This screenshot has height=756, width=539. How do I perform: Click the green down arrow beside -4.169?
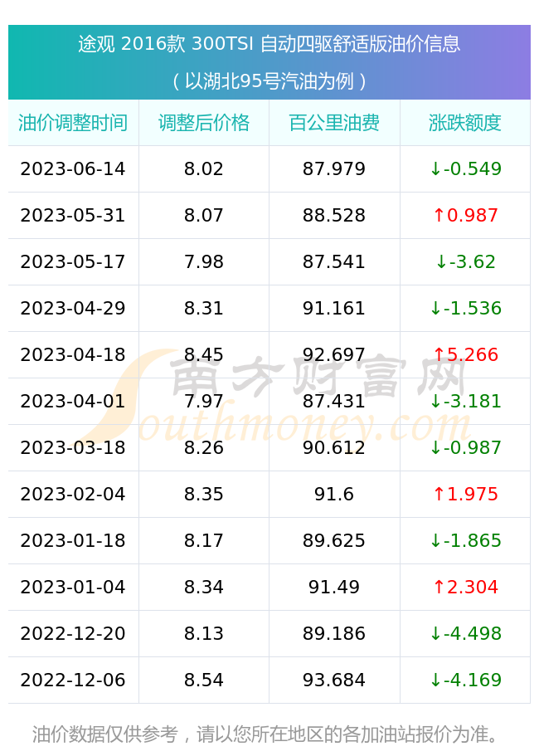click(x=435, y=680)
